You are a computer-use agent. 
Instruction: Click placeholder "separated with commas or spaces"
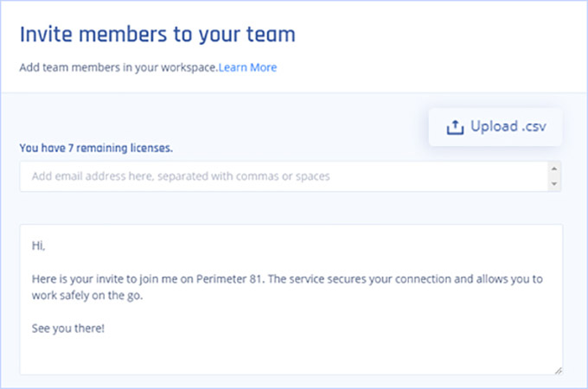pos(243,176)
